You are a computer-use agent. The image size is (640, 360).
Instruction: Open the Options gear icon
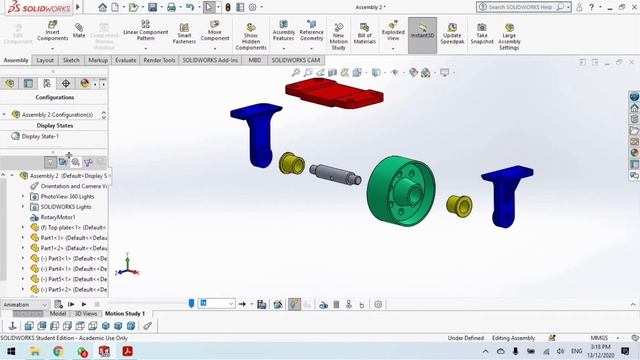click(x=253, y=7)
